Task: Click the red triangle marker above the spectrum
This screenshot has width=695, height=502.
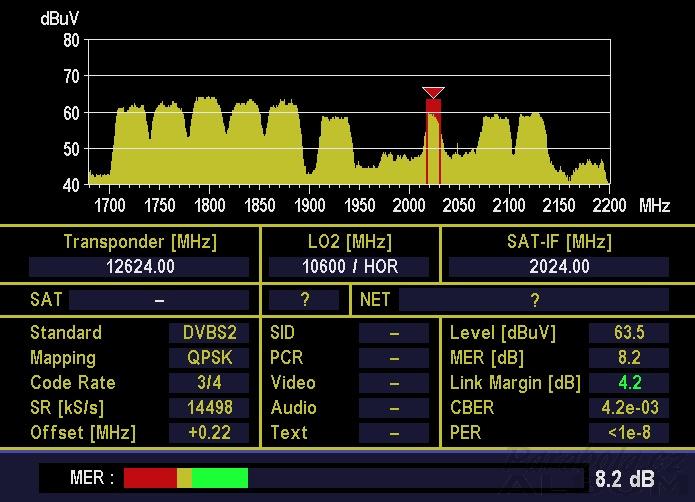Action: click(x=433, y=92)
